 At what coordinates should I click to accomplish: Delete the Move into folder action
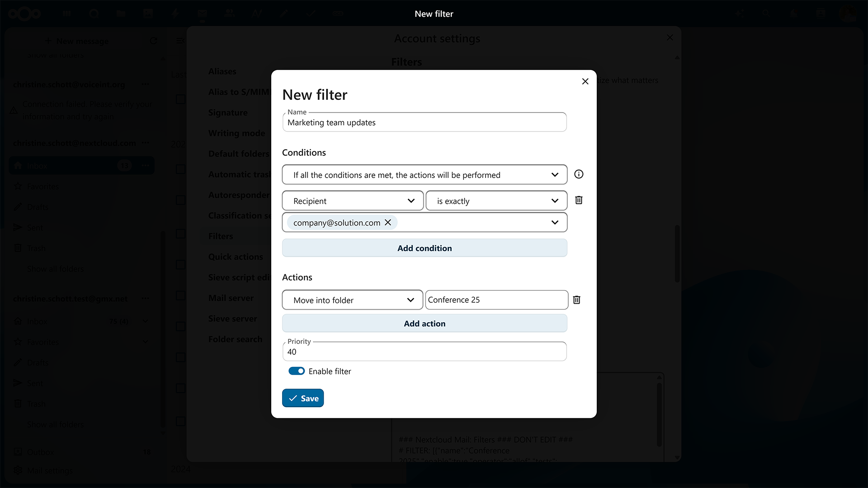tap(576, 300)
